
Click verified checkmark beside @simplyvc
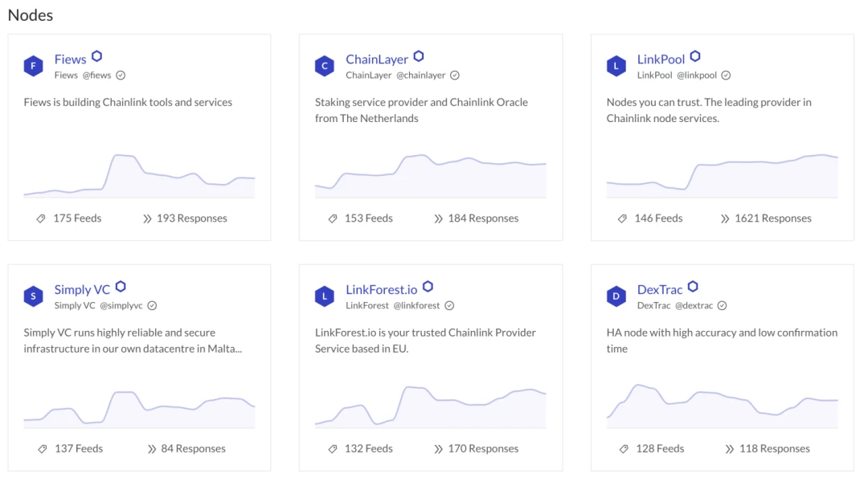point(152,305)
